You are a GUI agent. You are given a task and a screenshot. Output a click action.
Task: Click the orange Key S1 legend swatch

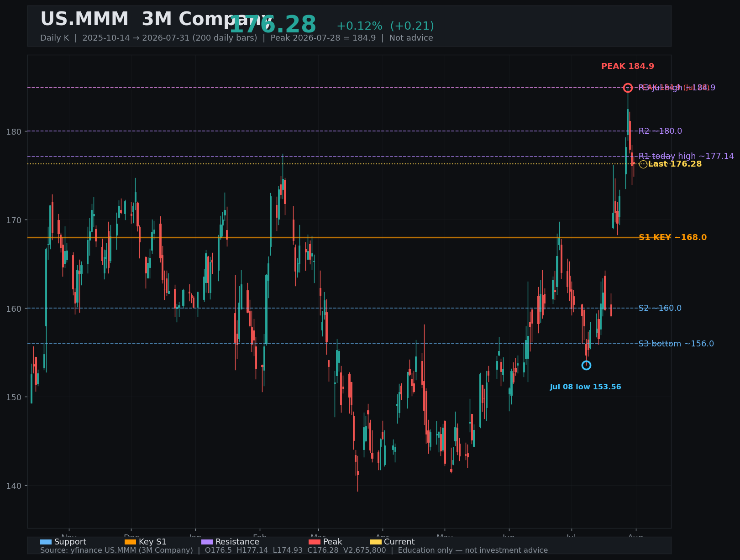(130, 542)
